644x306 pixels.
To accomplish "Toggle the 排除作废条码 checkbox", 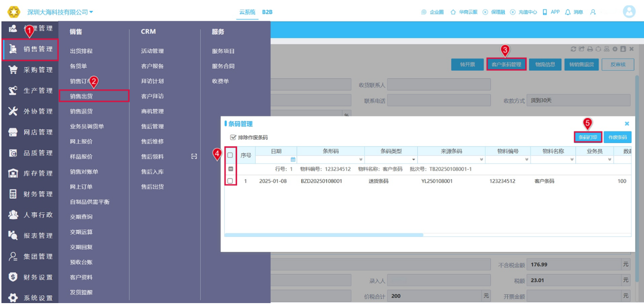I will 233,137.
